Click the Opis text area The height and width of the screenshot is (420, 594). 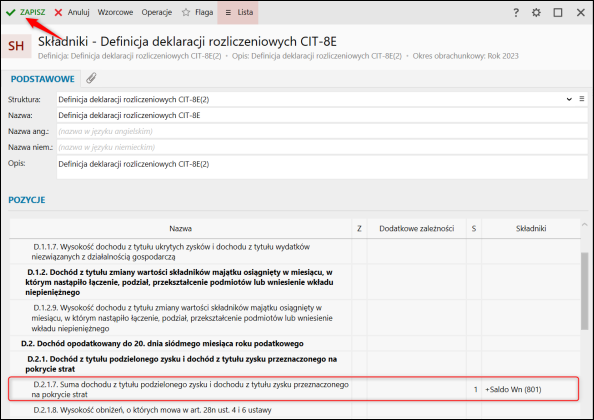click(322, 167)
